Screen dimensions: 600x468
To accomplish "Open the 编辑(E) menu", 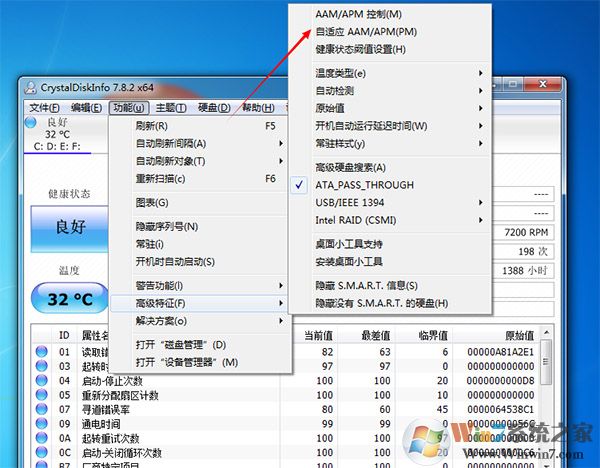I will click(86, 108).
